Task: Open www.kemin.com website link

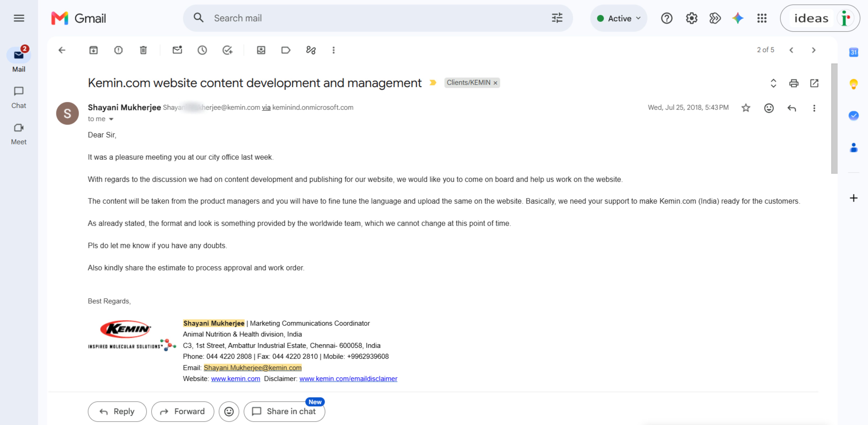Action: coord(236,379)
